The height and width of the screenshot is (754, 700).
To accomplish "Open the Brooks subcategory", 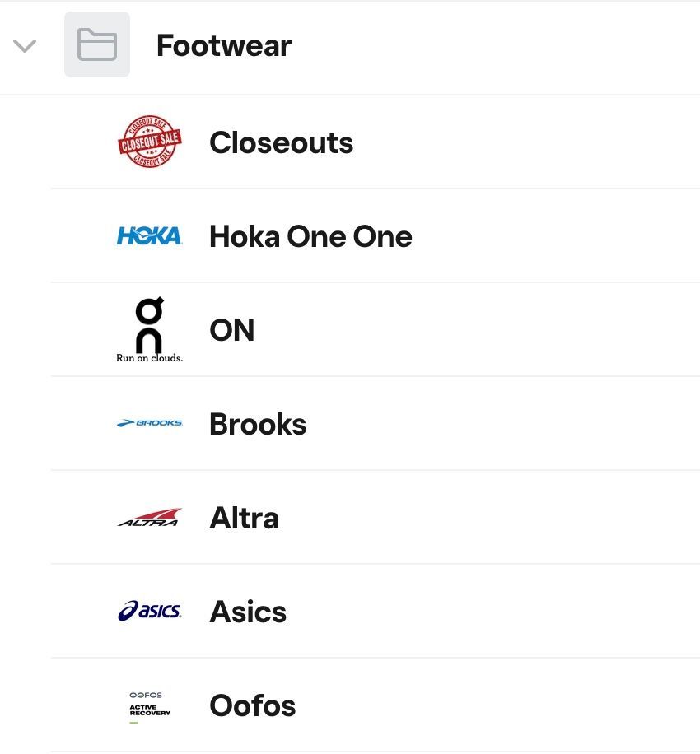I will pos(258,425).
